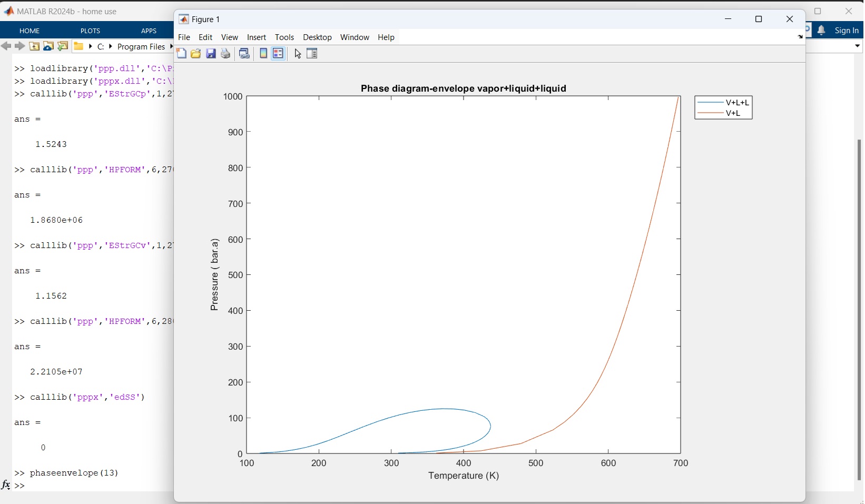Click the value 1.8680e+06 in Command Window
The image size is (865, 504).
[x=56, y=220]
